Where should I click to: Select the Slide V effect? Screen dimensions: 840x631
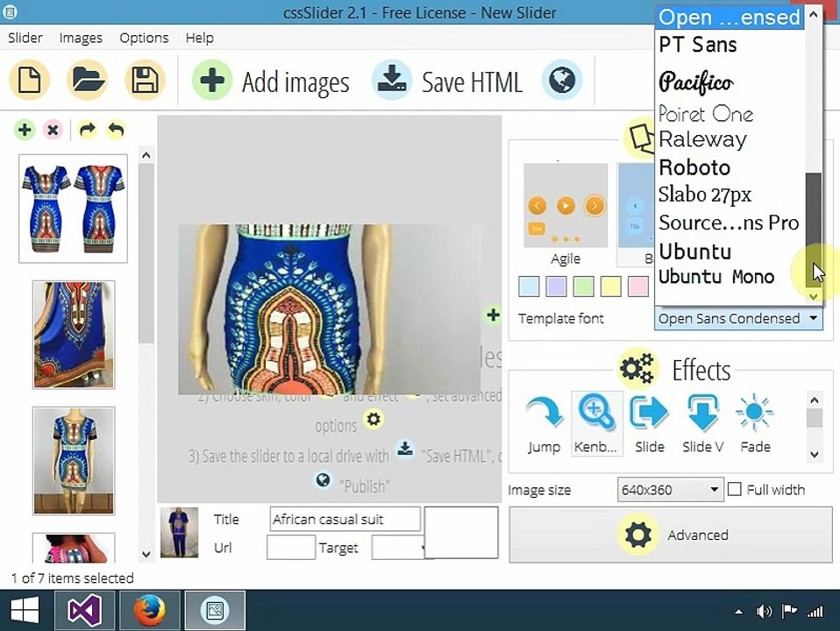coord(703,423)
